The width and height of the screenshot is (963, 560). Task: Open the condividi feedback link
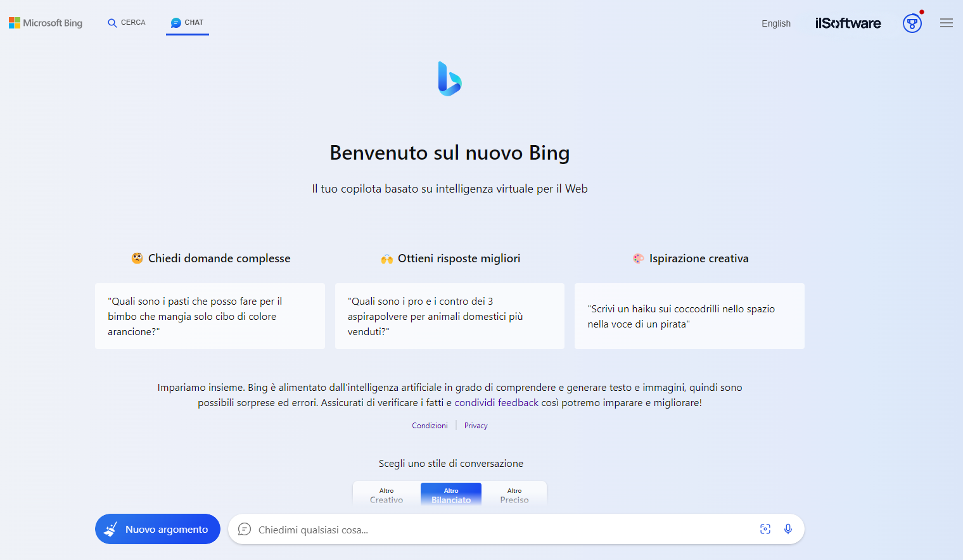coord(497,403)
